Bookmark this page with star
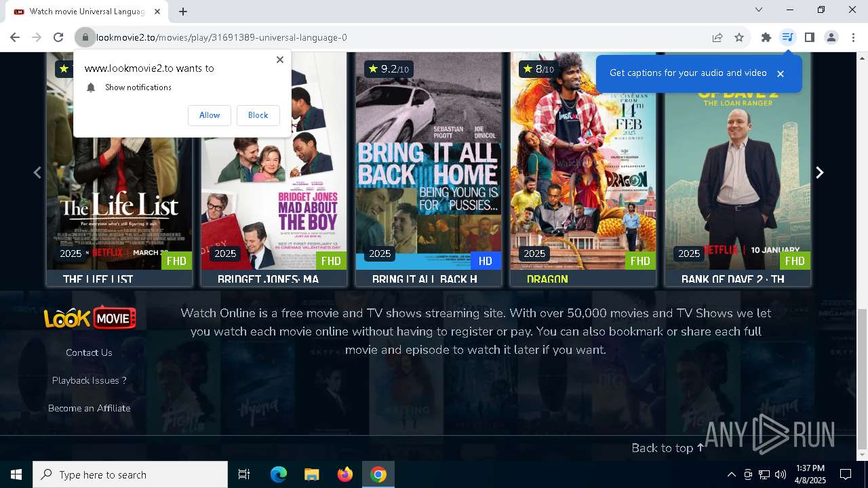Viewport: 868px width, 488px height. click(739, 37)
